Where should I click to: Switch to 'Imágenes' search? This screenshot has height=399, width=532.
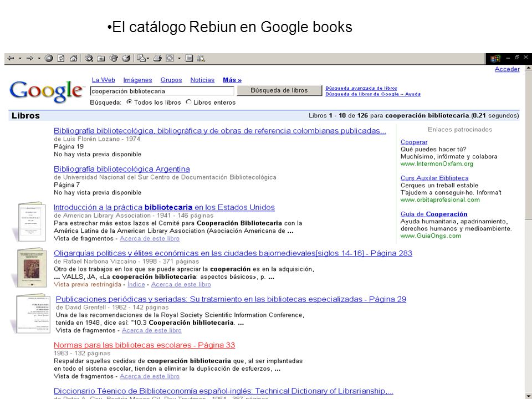pyautogui.click(x=138, y=80)
